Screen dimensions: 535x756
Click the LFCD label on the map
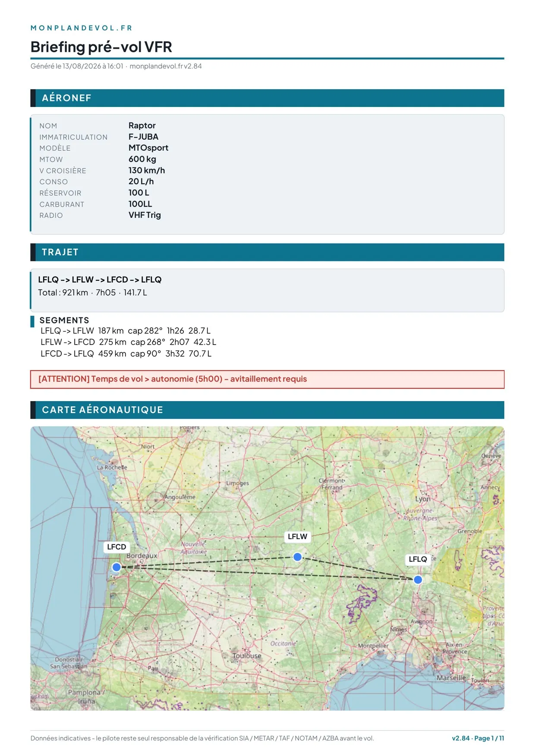coord(116,547)
